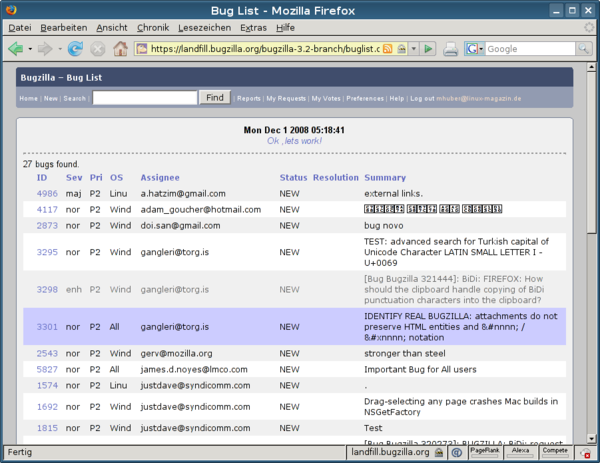Follow the New bug link
Screen dimensions: 600x463
tap(51, 98)
